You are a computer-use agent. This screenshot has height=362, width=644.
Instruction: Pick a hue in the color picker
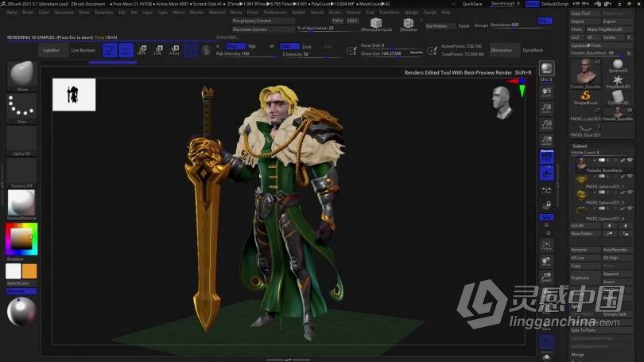coord(21,239)
